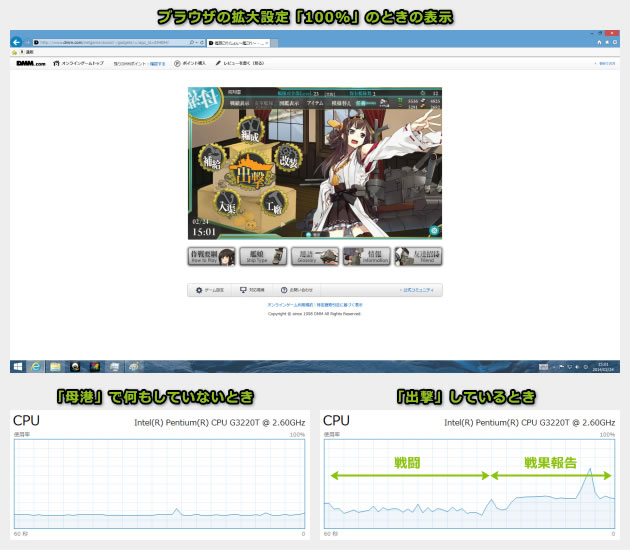
Task: Click the seventh taskbar app icon
Action: tap(134, 366)
